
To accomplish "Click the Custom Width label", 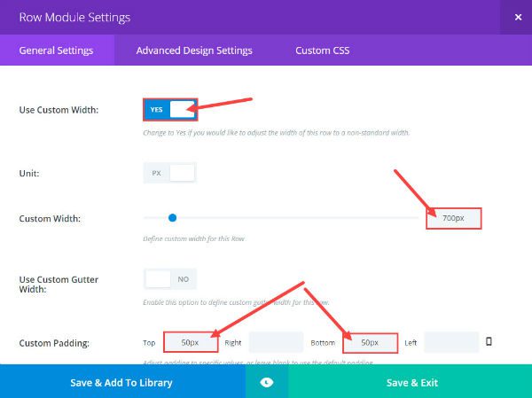I will (50, 219).
